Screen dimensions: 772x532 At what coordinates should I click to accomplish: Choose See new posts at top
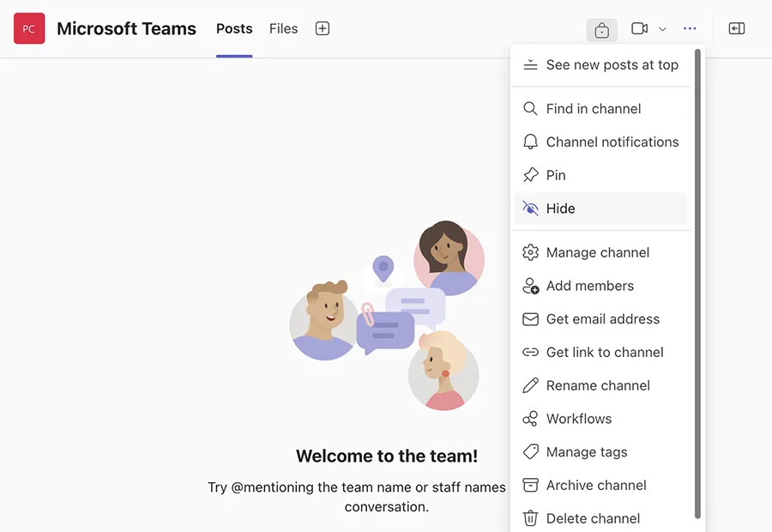pos(611,65)
